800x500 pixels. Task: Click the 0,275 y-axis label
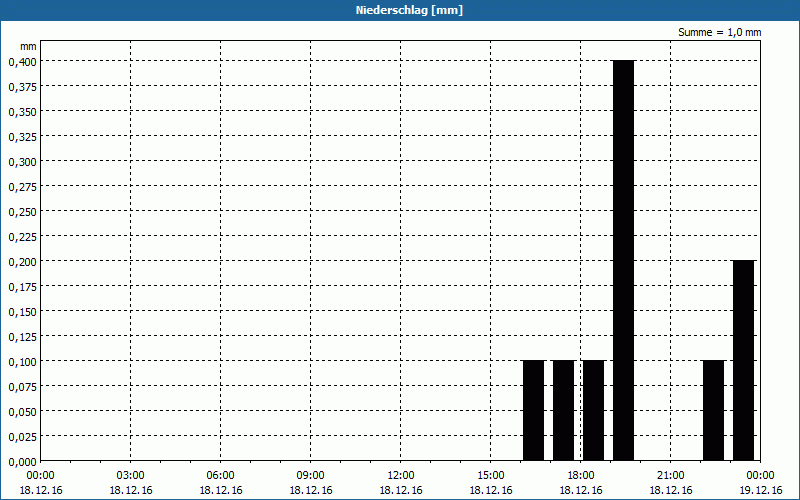(x=22, y=187)
